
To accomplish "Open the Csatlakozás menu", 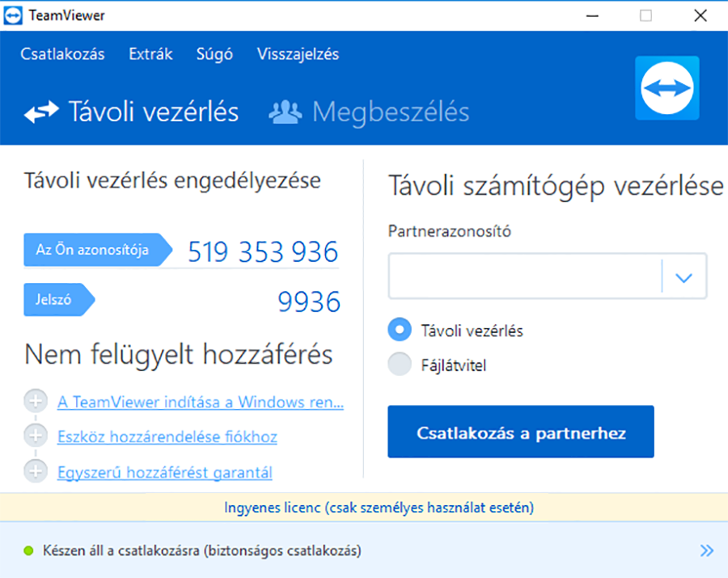I will [x=62, y=54].
